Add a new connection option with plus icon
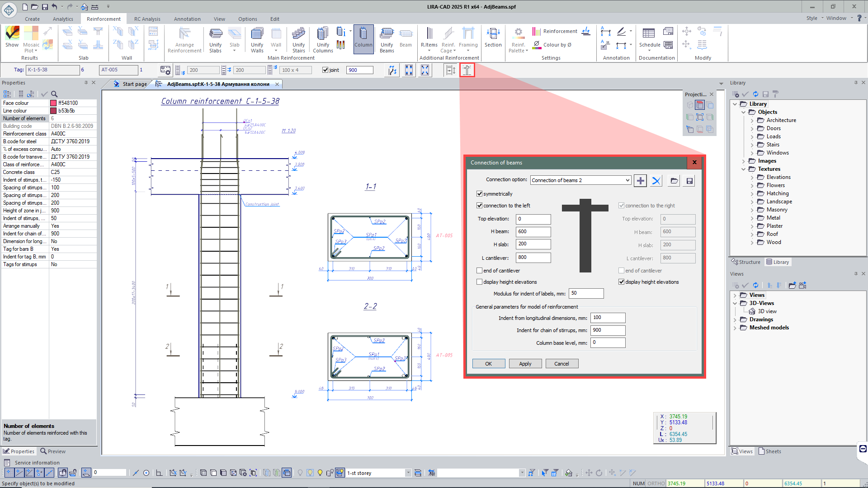 [640, 181]
